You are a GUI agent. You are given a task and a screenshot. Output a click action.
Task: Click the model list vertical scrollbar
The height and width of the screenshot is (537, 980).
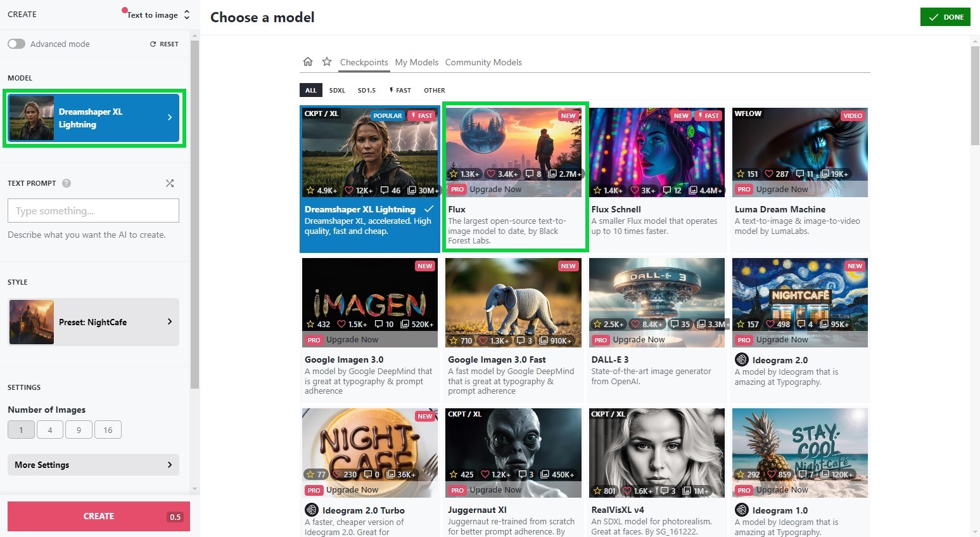tap(975, 95)
